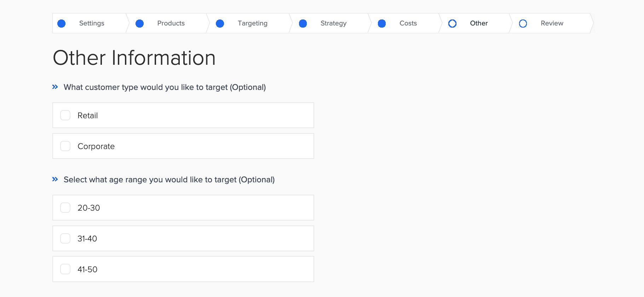Screen dimensions: 644x297
Task: Click the filled circle icon beside Settings
Action: pos(62,23)
